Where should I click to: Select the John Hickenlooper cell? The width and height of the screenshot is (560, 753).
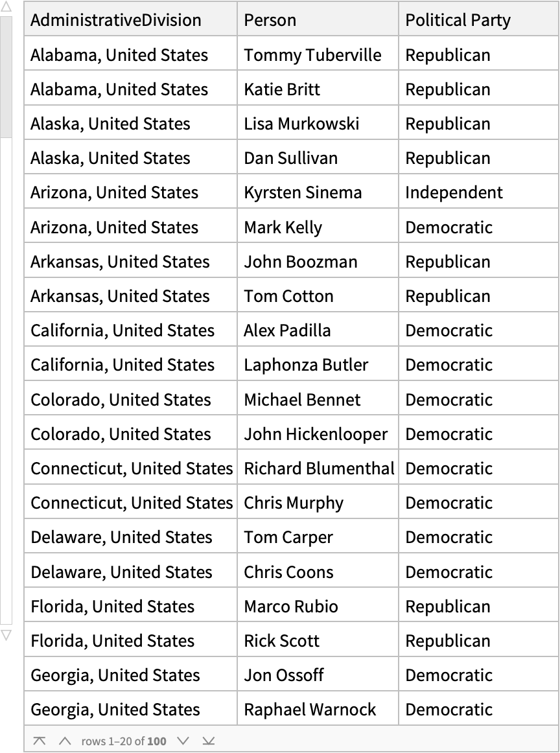[x=316, y=434]
